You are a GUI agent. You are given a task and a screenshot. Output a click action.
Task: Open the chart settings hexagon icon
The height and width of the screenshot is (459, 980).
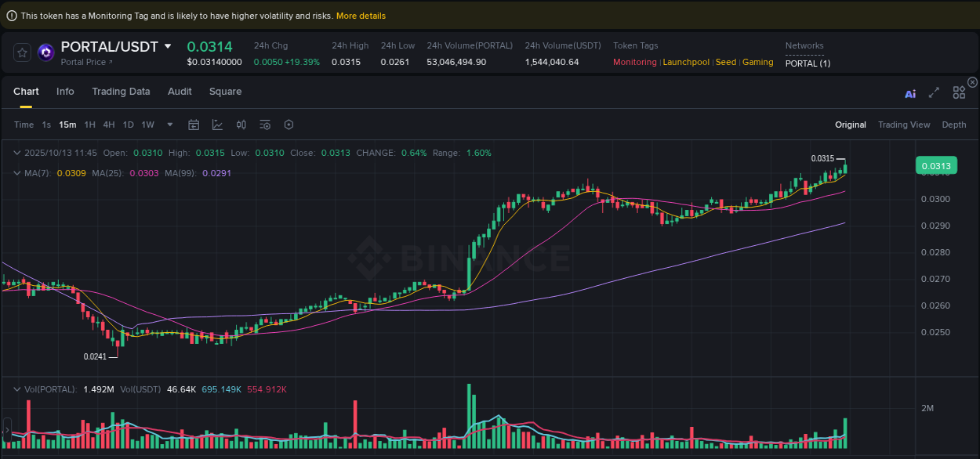coord(289,124)
